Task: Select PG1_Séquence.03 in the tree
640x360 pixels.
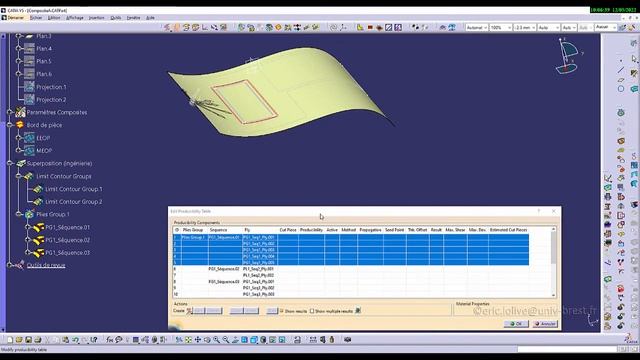Action: 67,253
